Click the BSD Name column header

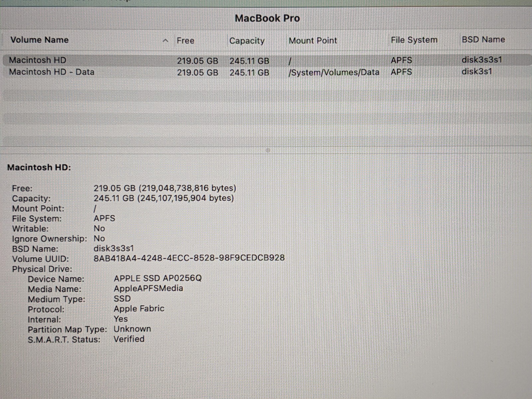pyautogui.click(x=483, y=40)
